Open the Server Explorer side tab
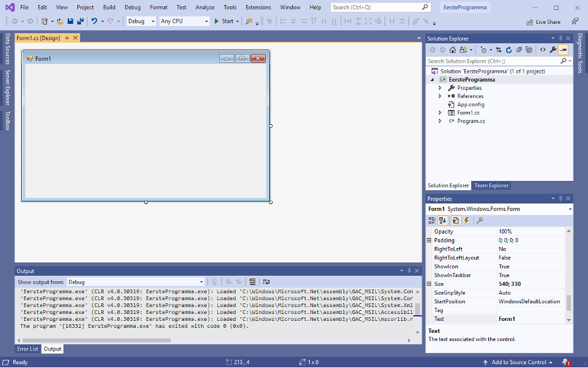 tap(7, 87)
